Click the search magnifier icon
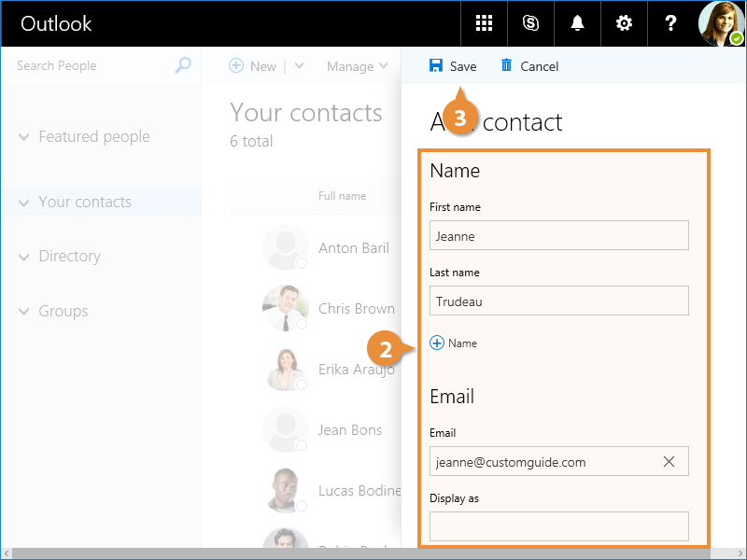747x560 pixels. (183, 65)
